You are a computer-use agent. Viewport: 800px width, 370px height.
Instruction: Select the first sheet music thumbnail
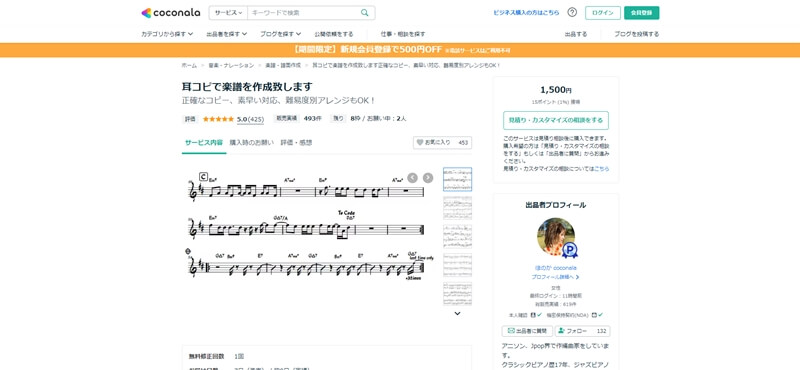coord(457,179)
